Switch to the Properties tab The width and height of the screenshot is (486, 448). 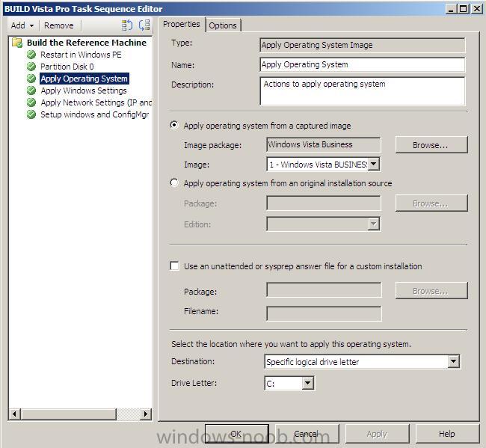(x=182, y=24)
